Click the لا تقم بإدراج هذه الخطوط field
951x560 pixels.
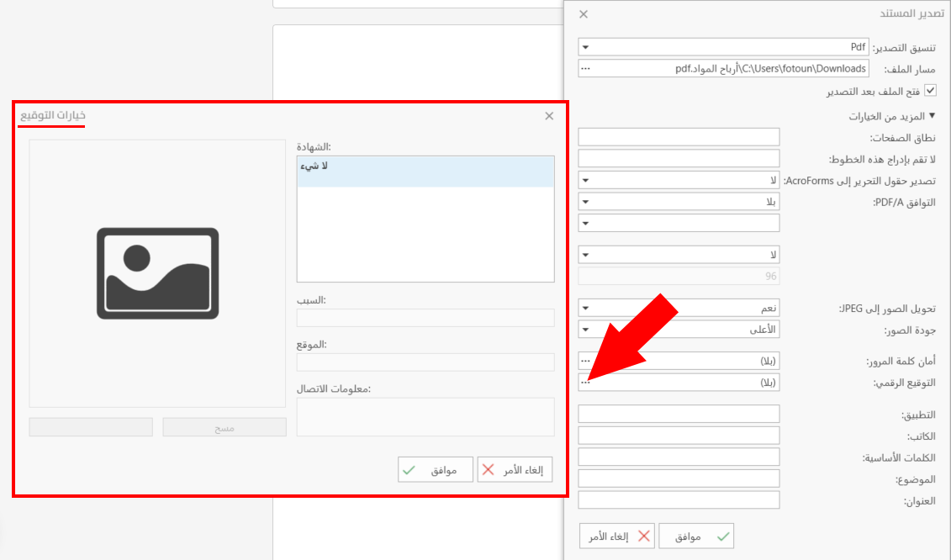point(678,158)
